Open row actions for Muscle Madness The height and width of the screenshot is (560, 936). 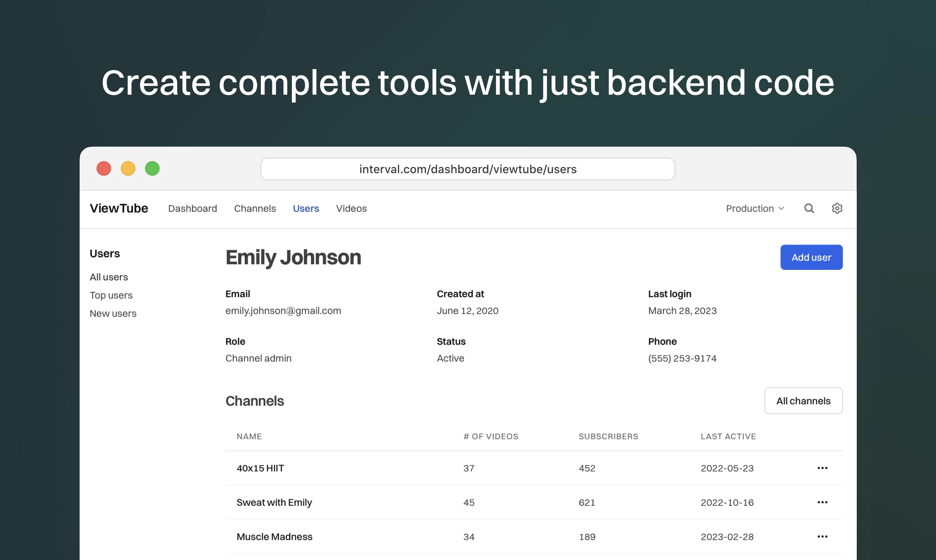pyautogui.click(x=822, y=537)
